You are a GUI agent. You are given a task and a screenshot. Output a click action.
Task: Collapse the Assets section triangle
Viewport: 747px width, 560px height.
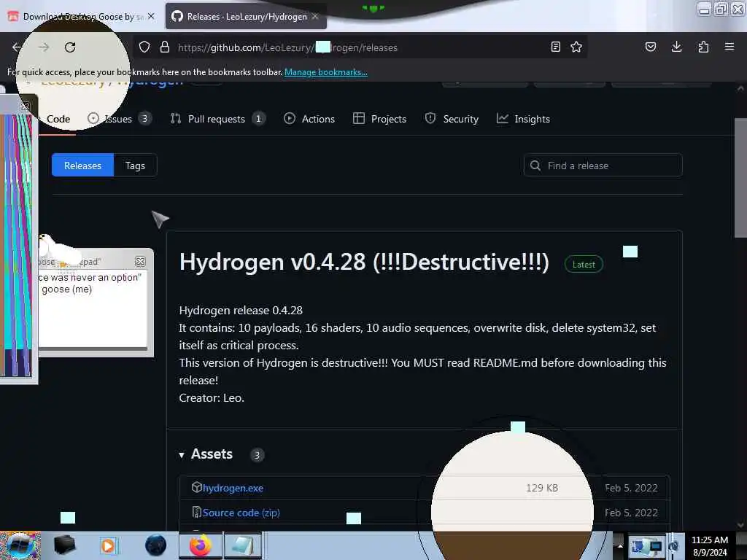[182, 455]
